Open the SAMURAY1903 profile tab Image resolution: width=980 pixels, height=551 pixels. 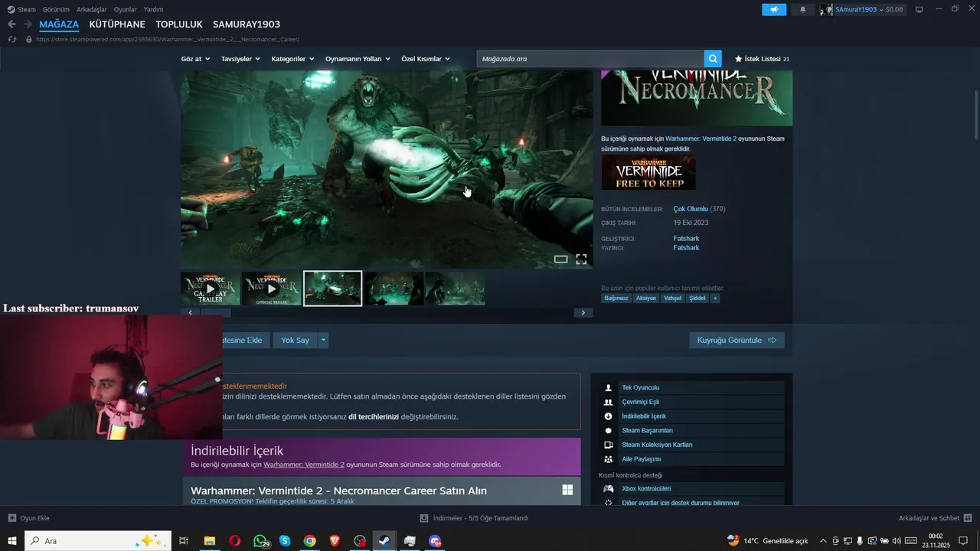tap(247, 24)
